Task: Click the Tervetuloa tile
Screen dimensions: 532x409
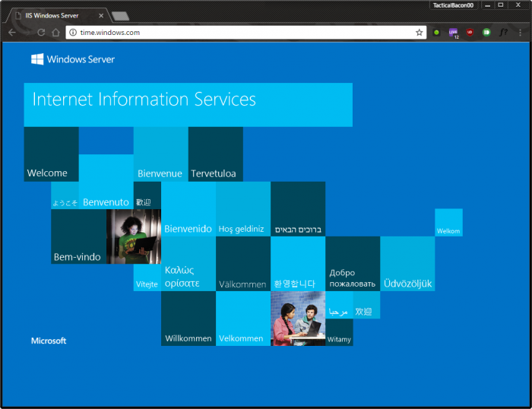Action: 215,154
